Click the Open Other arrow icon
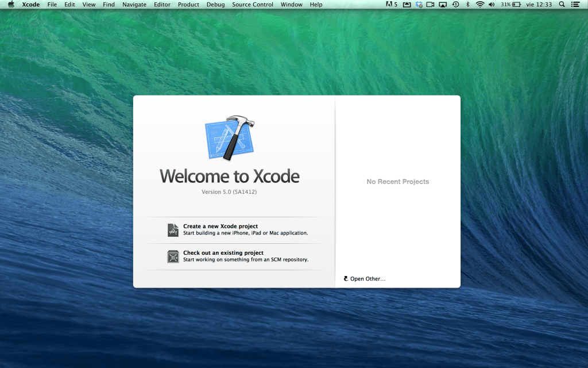Screen dimensions: 588x368 pyautogui.click(x=346, y=279)
